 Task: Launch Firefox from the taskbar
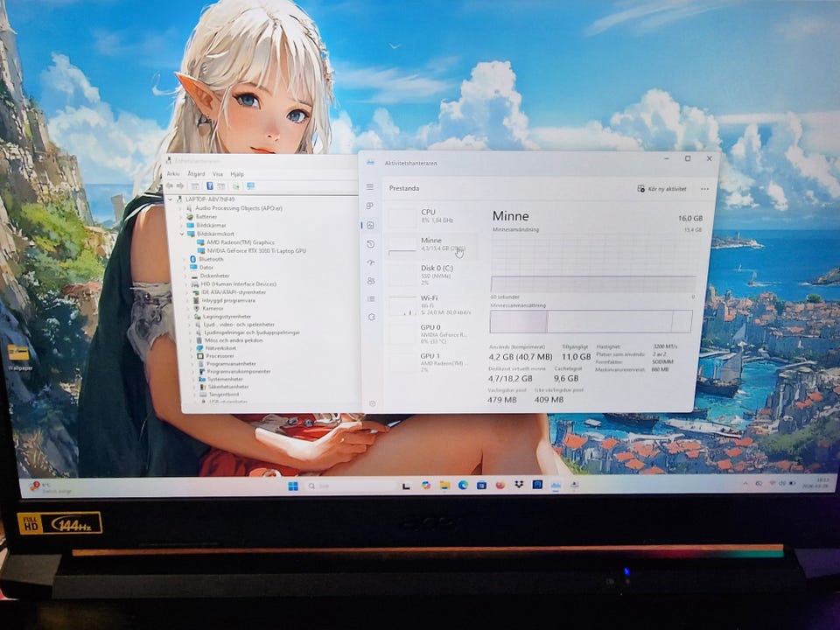tap(500, 486)
